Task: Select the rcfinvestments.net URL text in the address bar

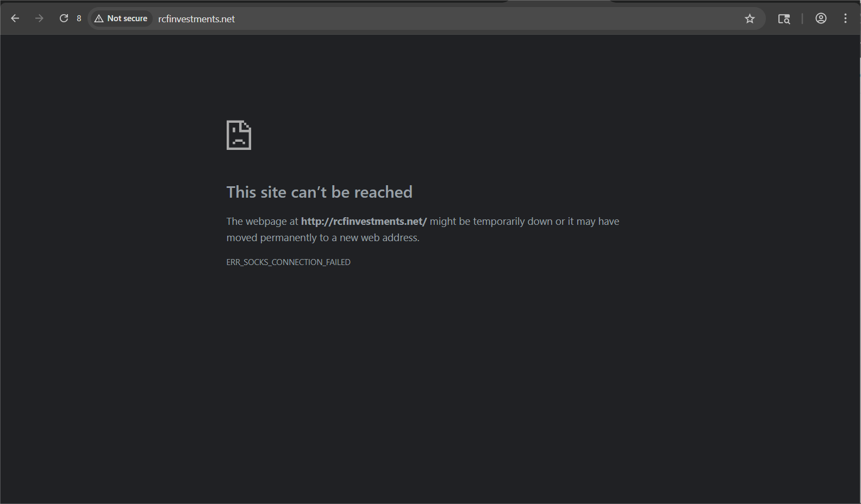Action: [196, 19]
